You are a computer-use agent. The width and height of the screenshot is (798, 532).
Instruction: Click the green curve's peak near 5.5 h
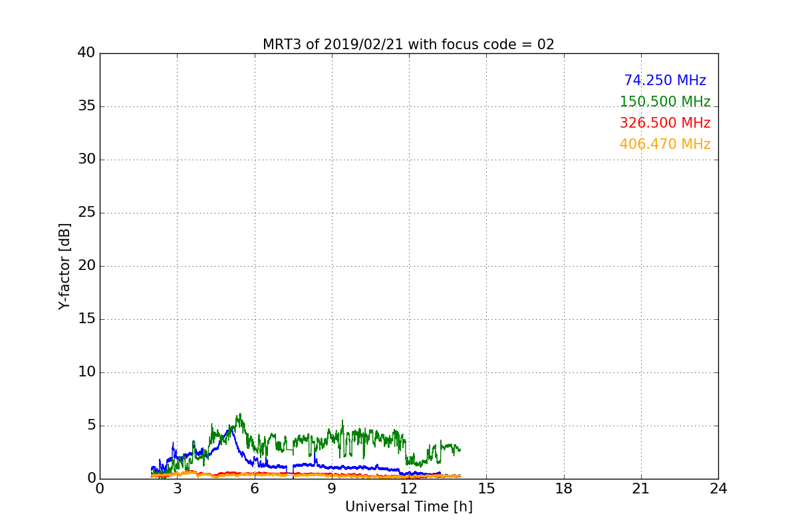coord(239,414)
